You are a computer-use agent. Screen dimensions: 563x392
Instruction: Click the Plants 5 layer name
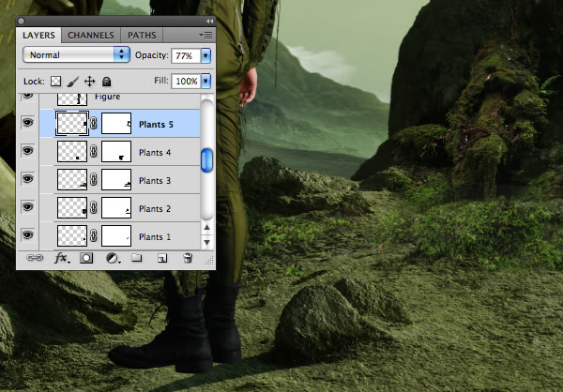point(156,125)
